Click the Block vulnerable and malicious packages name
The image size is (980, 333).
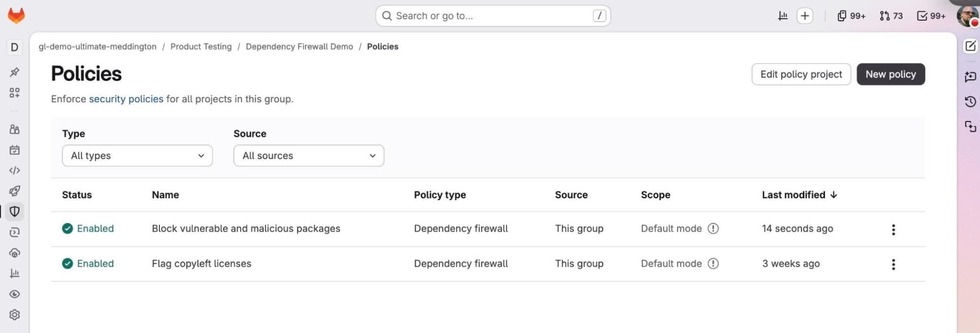[246, 229]
